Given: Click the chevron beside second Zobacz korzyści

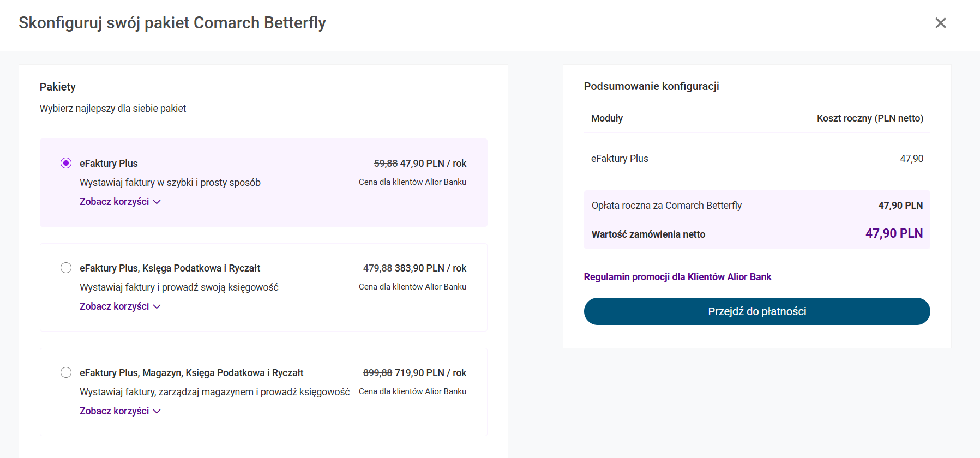Looking at the screenshot, I should [157, 306].
